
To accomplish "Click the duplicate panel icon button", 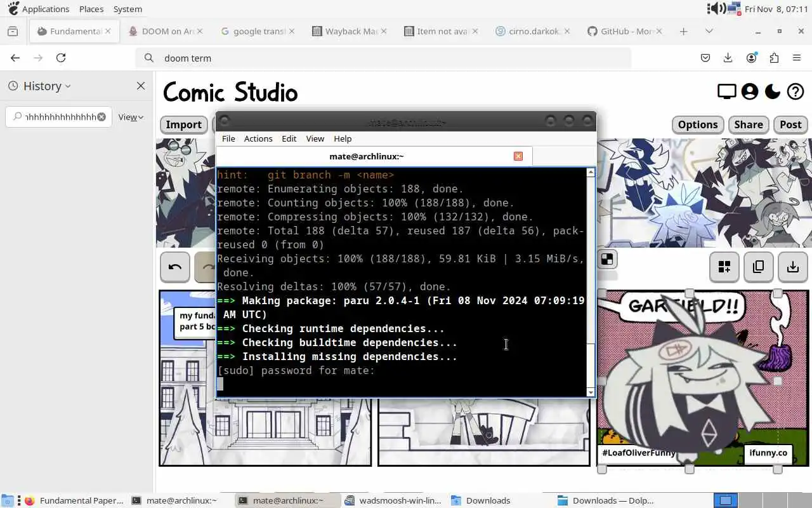I will pyautogui.click(x=758, y=267).
